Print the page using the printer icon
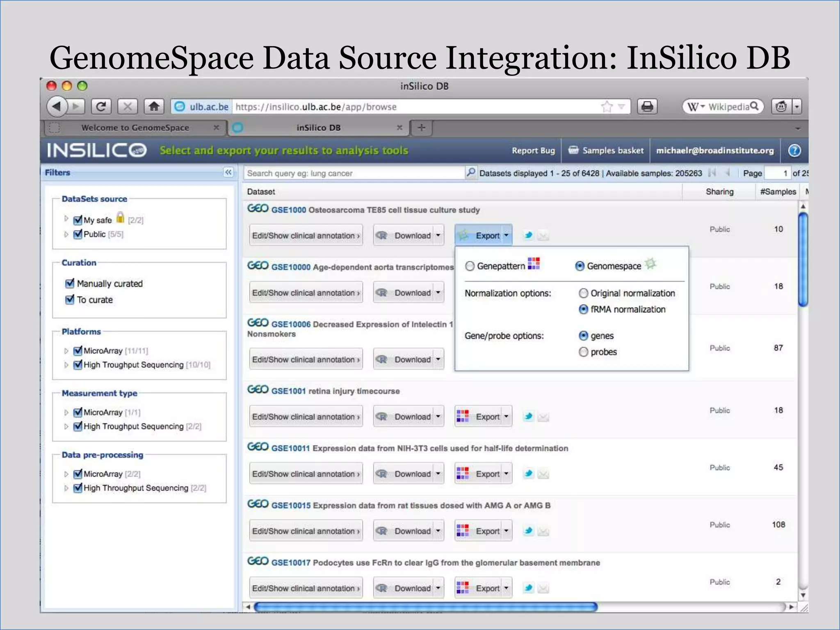840x630 pixels. 647,107
